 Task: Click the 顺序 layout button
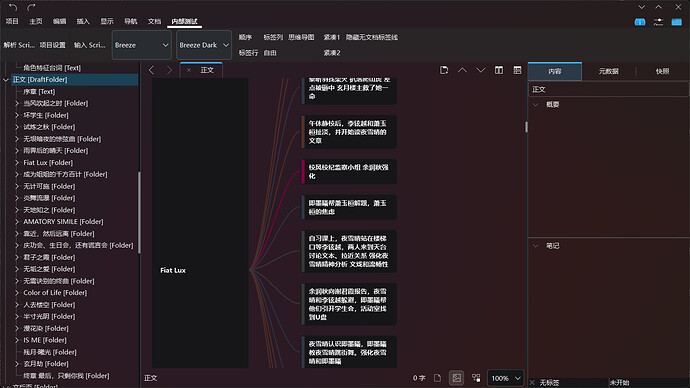coord(245,37)
